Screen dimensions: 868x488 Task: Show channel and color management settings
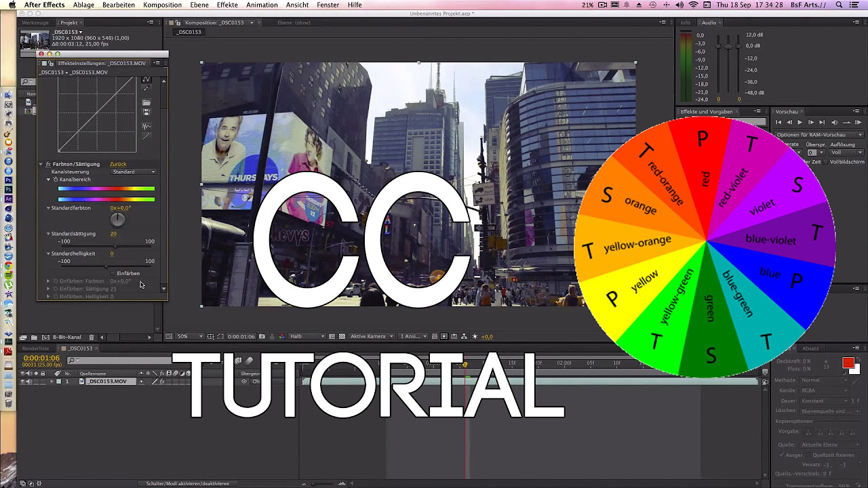pyautogui.click(x=281, y=336)
